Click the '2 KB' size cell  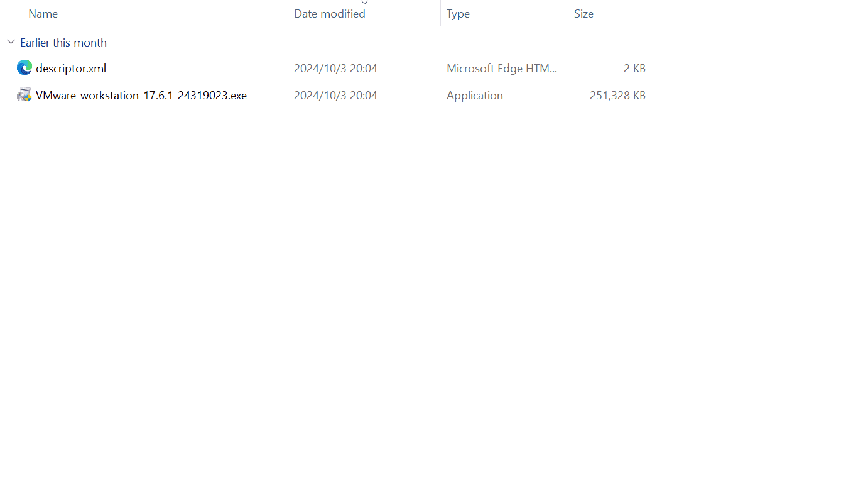pos(634,68)
